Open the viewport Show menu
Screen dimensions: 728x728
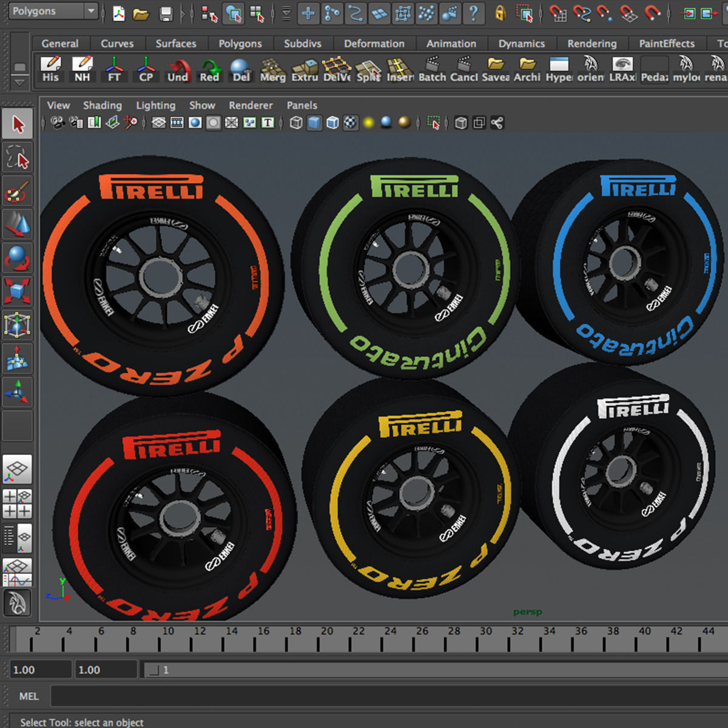pyautogui.click(x=202, y=106)
